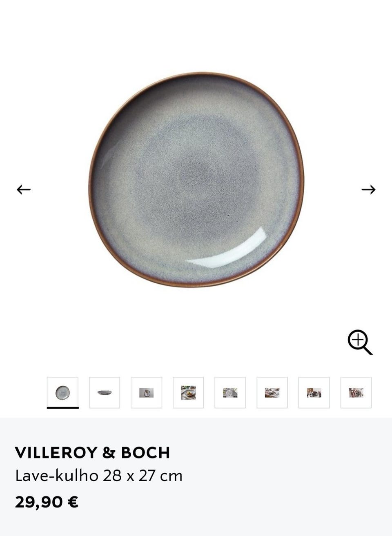Choose the sixth table-setting thumbnail

point(272,392)
